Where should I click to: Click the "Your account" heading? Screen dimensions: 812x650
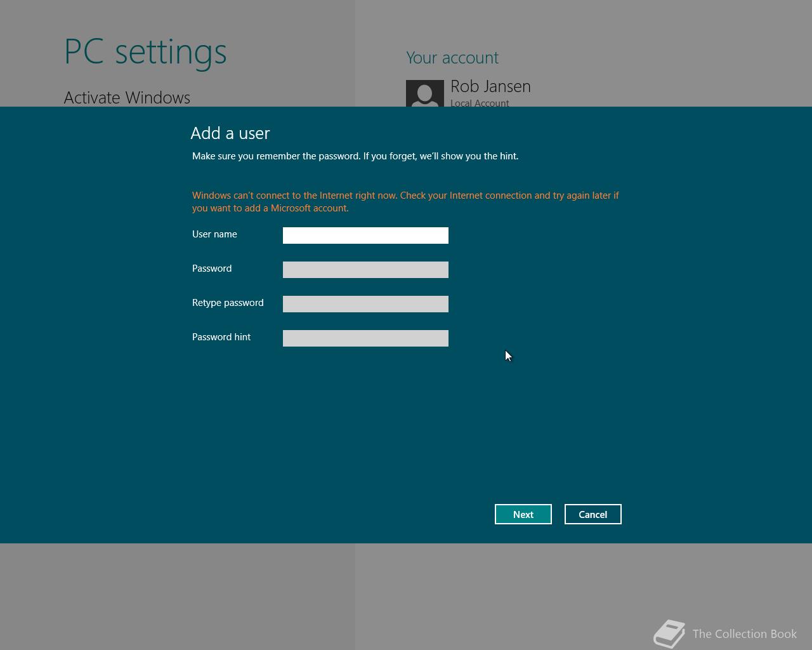click(452, 58)
